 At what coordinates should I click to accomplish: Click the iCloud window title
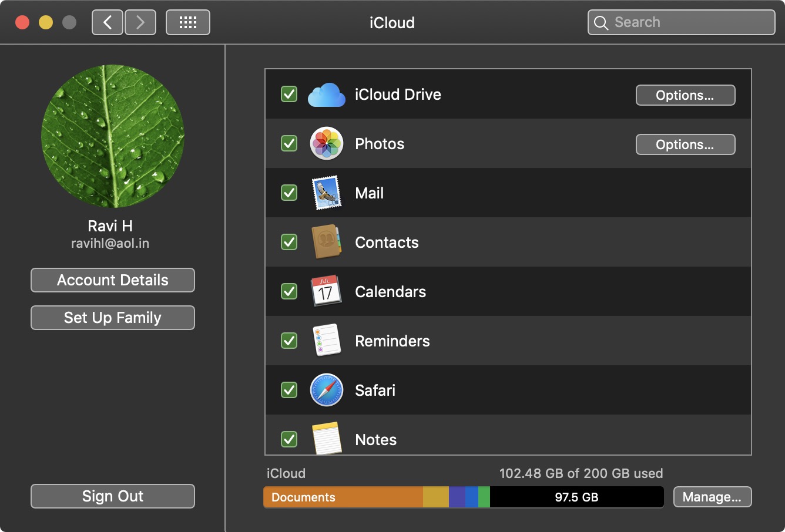click(x=392, y=23)
